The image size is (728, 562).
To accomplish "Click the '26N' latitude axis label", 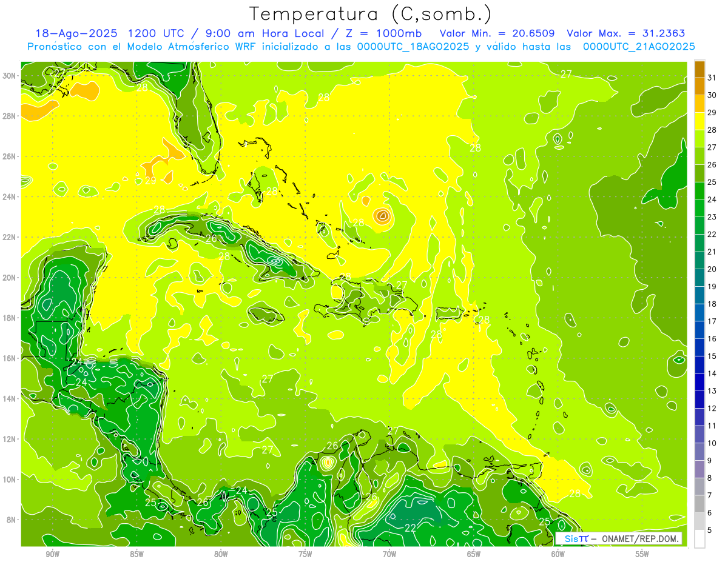I will coord(10,156).
